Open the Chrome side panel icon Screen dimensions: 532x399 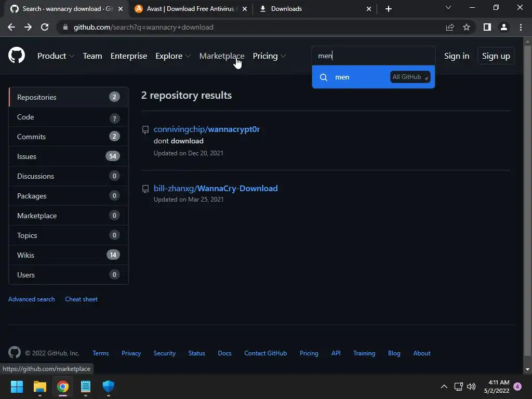(487, 27)
